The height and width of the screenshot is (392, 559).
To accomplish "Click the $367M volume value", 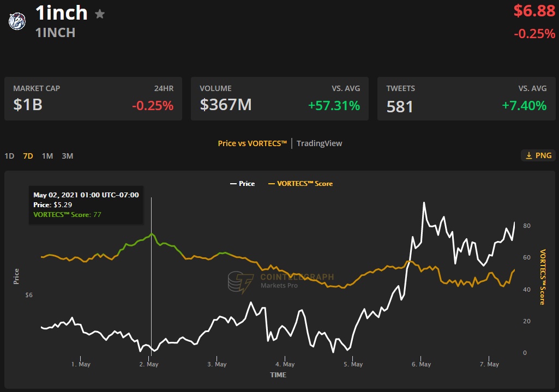I will (x=226, y=105).
